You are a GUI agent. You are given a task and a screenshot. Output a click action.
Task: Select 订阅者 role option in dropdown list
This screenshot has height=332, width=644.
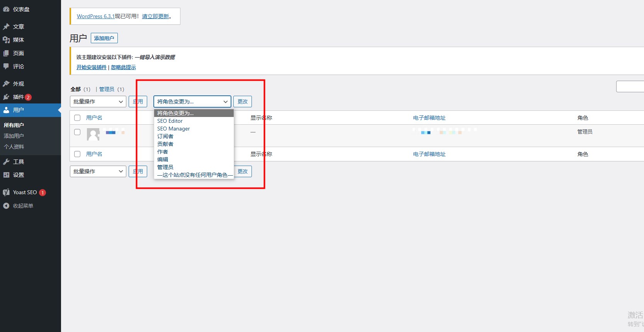165,136
